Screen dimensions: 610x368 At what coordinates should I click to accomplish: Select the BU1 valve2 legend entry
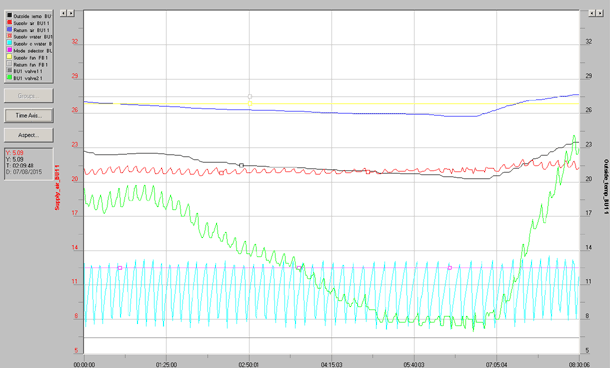pyautogui.click(x=29, y=78)
